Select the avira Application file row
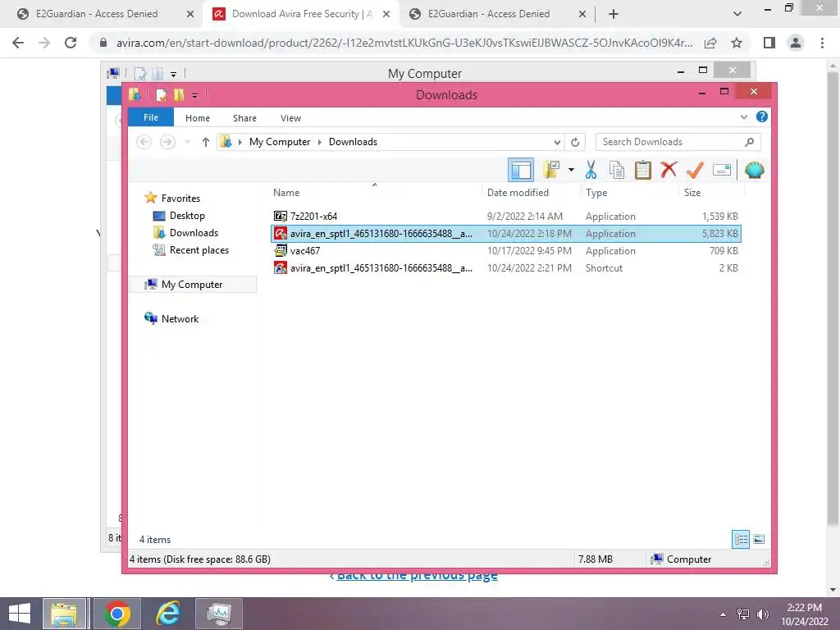The image size is (840, 630). (x=506, y=234)
